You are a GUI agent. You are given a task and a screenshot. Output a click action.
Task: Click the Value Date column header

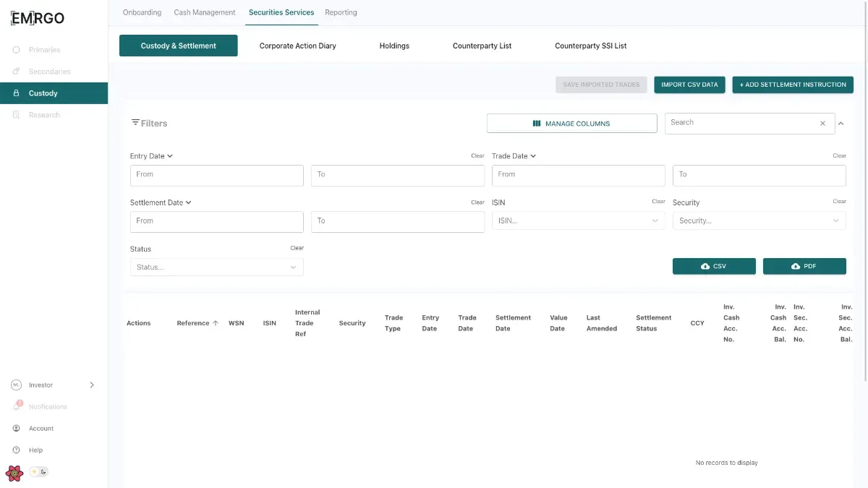(x=558, y=323)
